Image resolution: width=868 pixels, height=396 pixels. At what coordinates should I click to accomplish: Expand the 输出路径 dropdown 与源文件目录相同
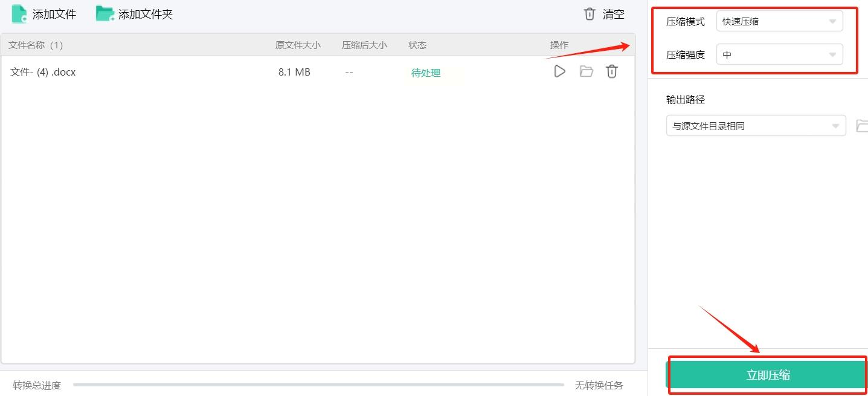click(756, 126)
